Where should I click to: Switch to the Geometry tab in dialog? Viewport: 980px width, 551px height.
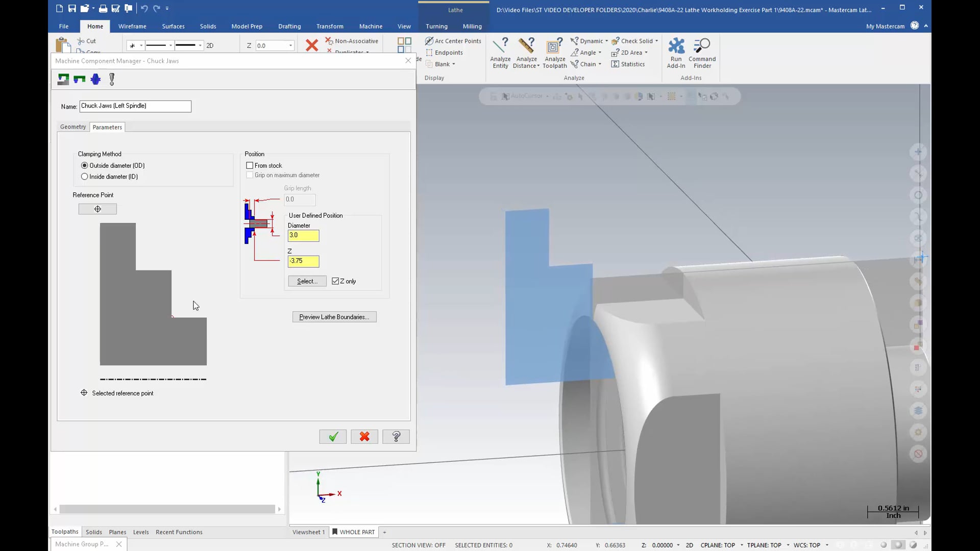[73, 127]
